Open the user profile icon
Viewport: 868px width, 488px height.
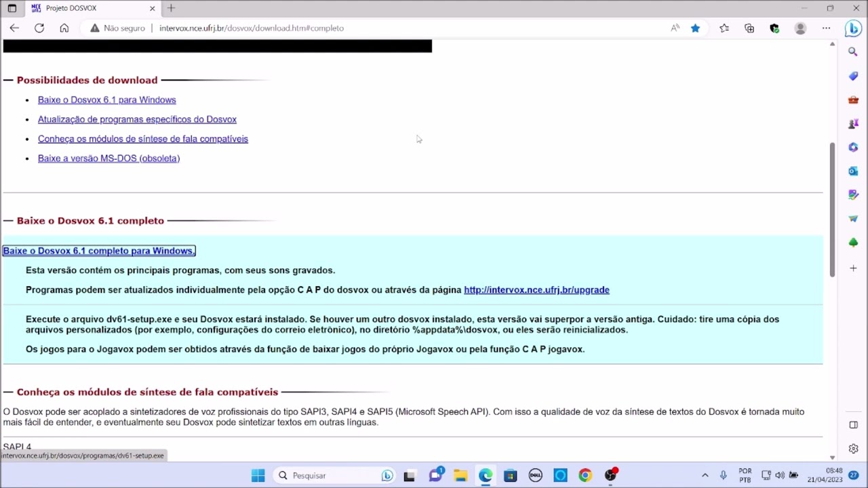click(800, 28)
